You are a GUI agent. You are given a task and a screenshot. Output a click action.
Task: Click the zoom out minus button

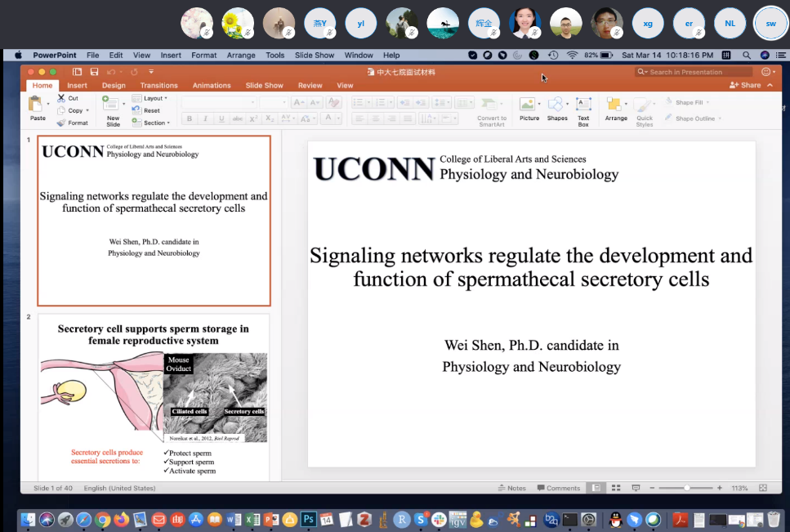(x=652, y=488)
